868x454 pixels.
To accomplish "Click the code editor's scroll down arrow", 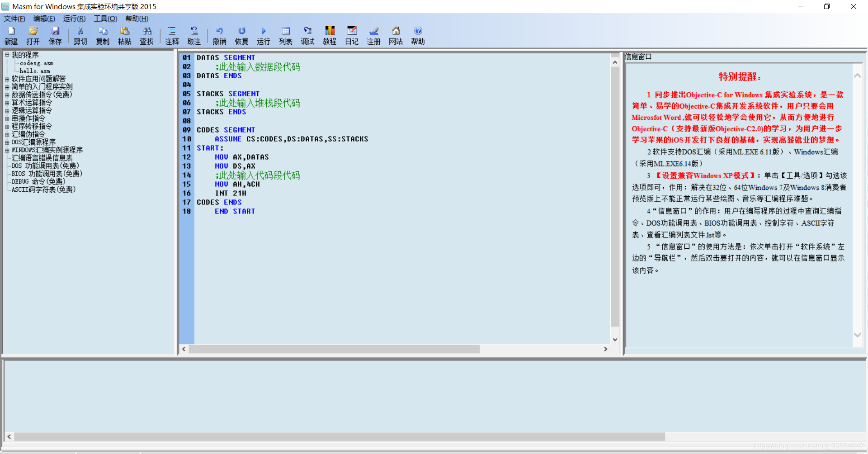I will [615, 340].
